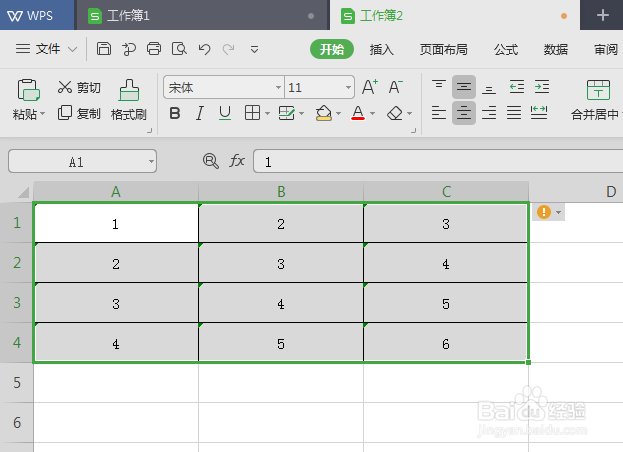
Task: Select column B header
Action: (281, 191)
